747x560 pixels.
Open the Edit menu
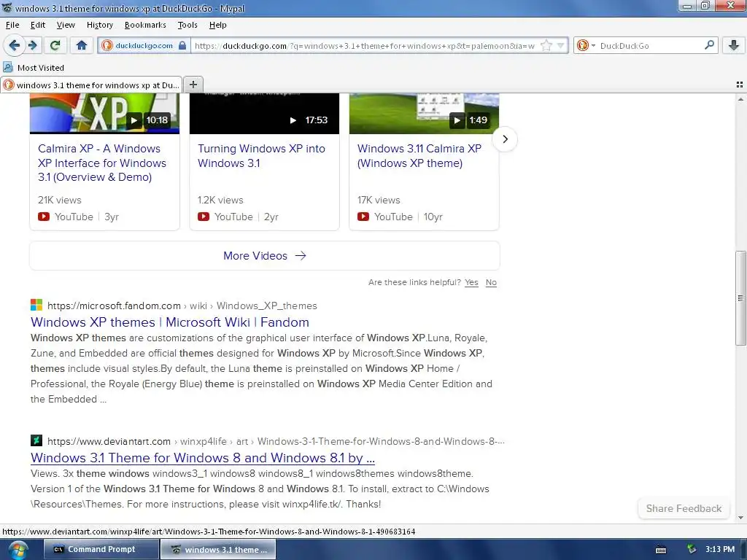(38, 25)
